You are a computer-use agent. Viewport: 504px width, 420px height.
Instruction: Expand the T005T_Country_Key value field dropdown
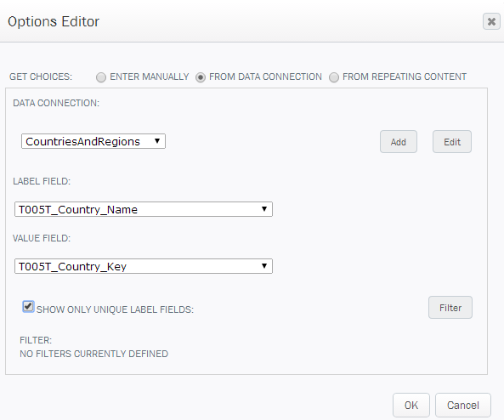(144, 266)
